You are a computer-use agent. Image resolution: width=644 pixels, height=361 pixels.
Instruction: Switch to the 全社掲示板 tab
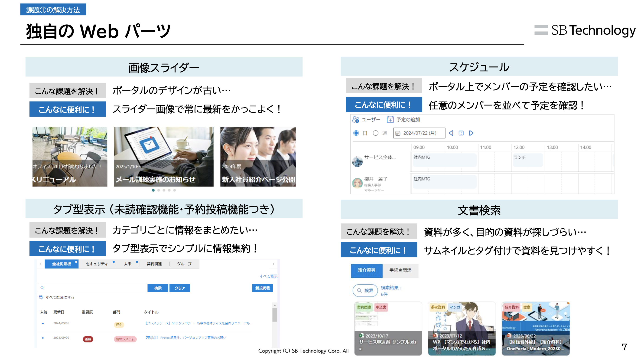62,264
